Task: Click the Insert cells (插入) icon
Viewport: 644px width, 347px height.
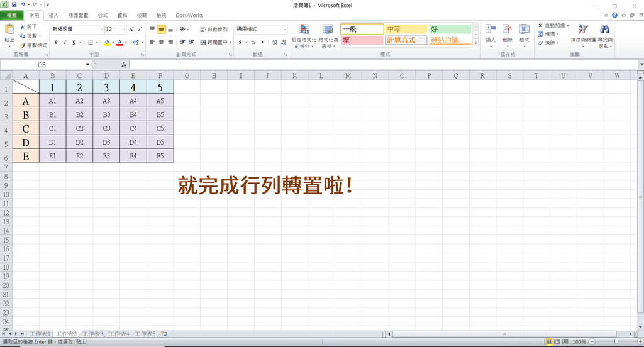Action: pyautogui.click(x=491, y=29)
